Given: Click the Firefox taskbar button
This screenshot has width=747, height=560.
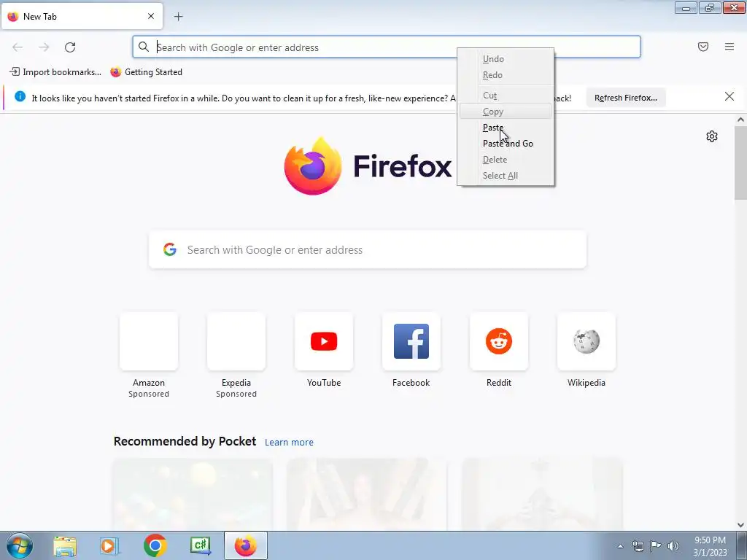Looking at the screenshot, I should click(245, 545).
